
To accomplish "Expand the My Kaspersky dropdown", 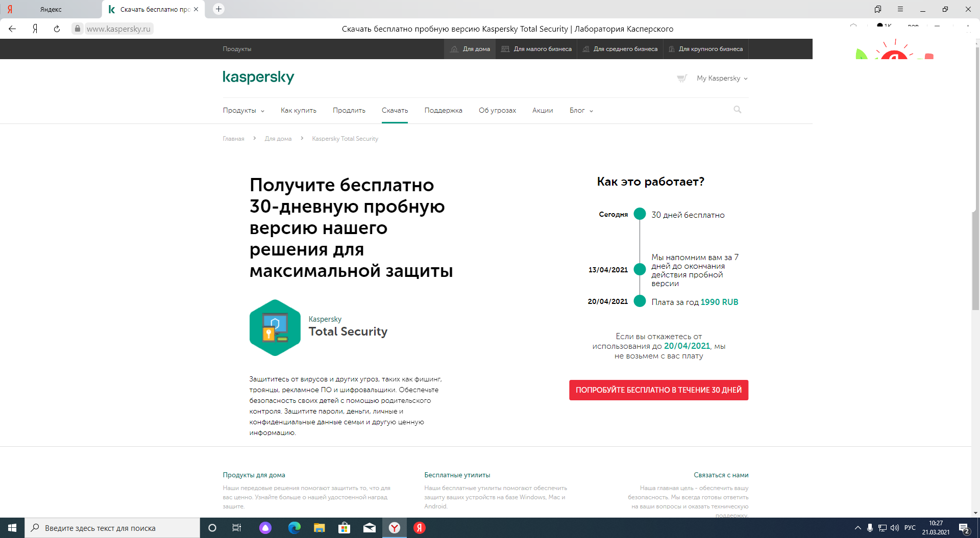I will (722, 78).
